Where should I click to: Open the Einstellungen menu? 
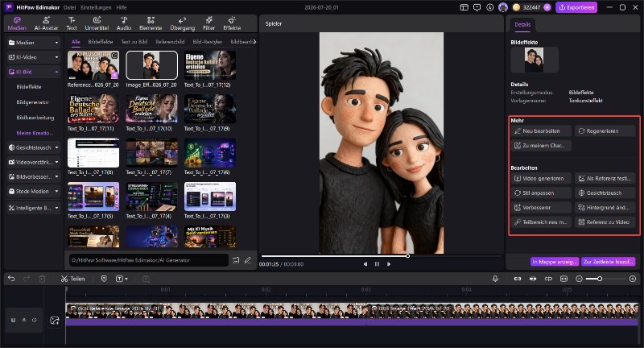[x=96, y=7]
